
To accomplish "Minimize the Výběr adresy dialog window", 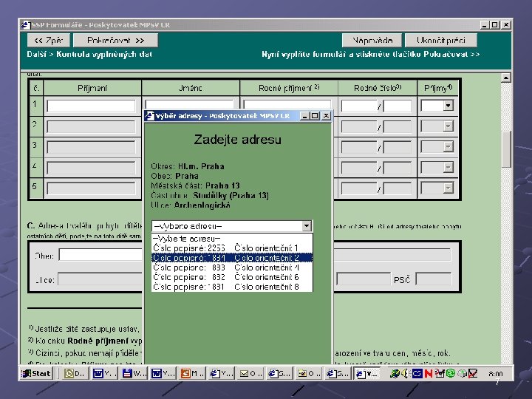I will [x=304, y=116].
